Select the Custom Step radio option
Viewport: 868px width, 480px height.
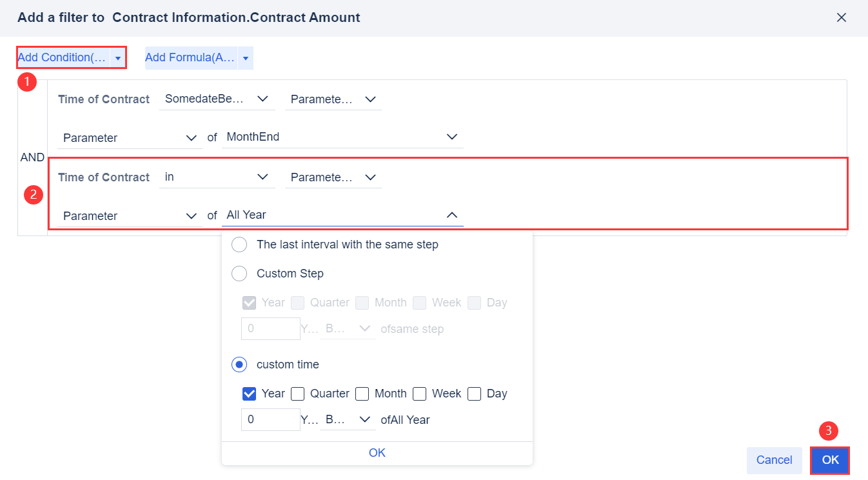[x=239, y=274]
